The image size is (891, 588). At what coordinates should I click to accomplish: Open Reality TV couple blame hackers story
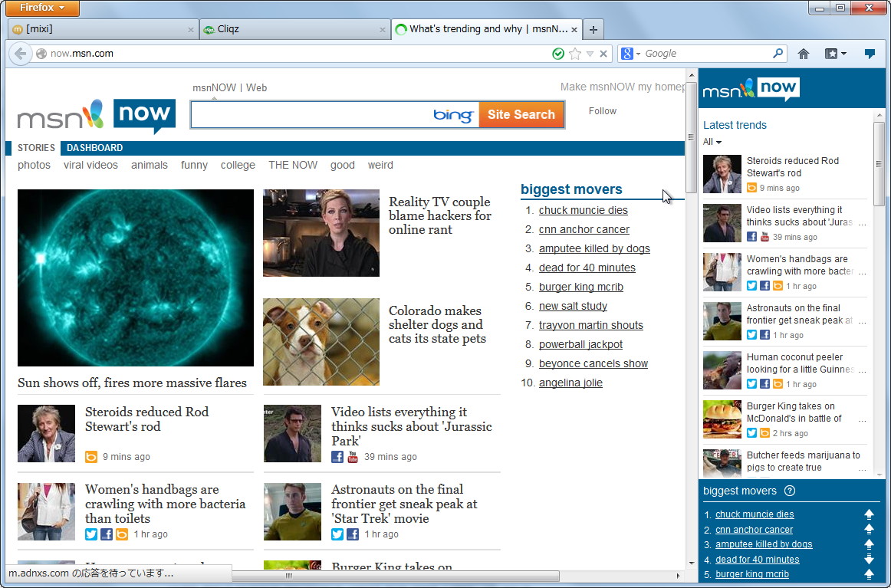[x=440, y=216]
